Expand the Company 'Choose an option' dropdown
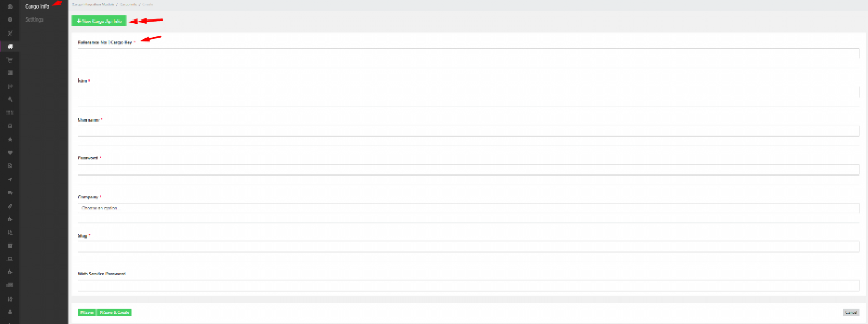This screenshot has height=324, width=868. [468, 208]
